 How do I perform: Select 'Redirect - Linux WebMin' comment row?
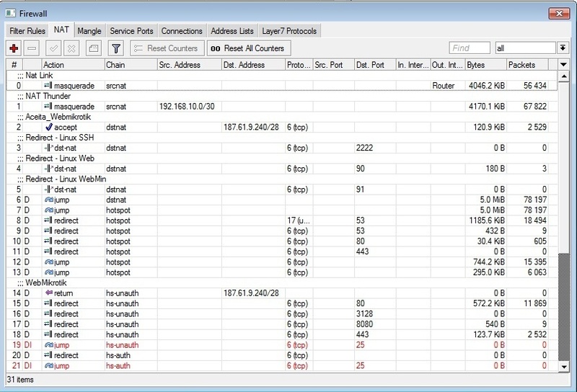(x=282, y=179)
